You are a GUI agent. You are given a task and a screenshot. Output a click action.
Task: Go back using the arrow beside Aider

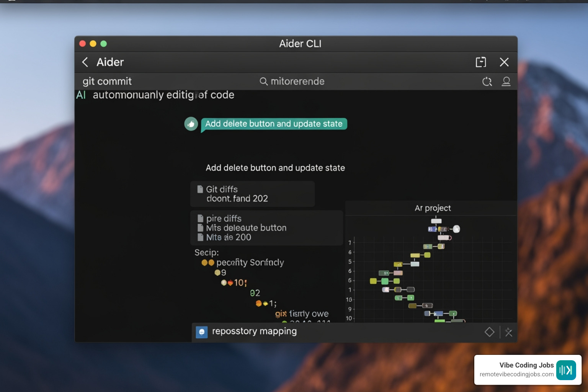85,62
